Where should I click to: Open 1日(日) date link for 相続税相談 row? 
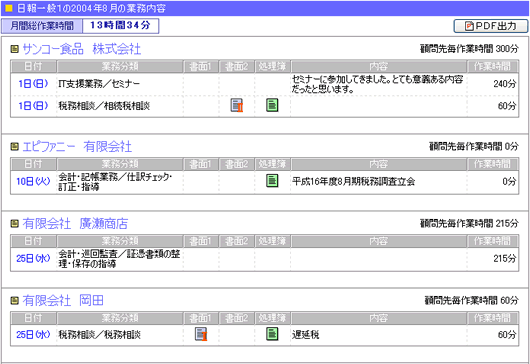(33, 106)
